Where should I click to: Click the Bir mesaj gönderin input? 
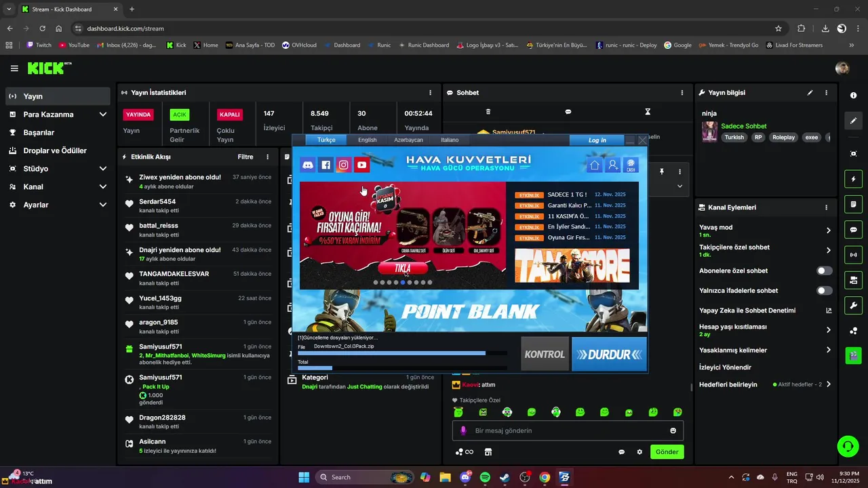tap(568, 430)
